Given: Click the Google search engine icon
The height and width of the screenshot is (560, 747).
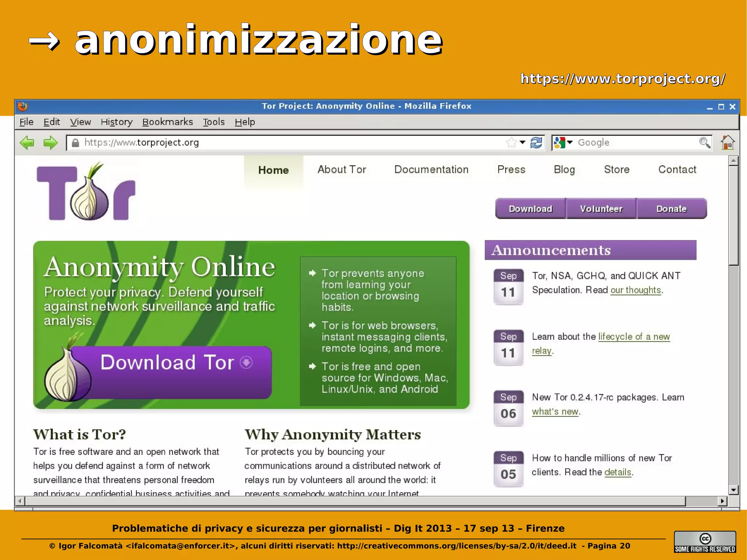Looking at the screenshot, I should [559, 142].
